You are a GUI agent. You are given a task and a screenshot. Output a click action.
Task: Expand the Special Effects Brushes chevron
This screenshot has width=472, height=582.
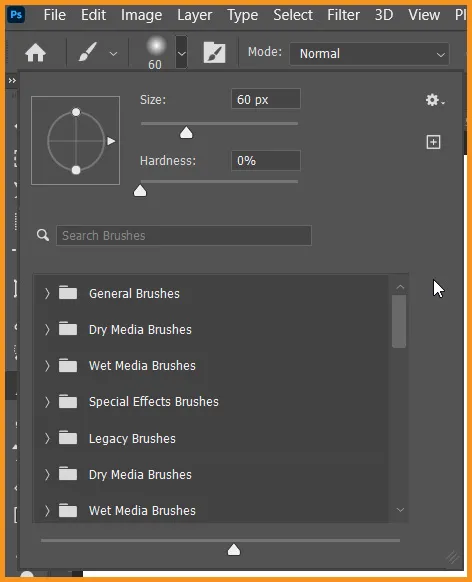point(47,402)
